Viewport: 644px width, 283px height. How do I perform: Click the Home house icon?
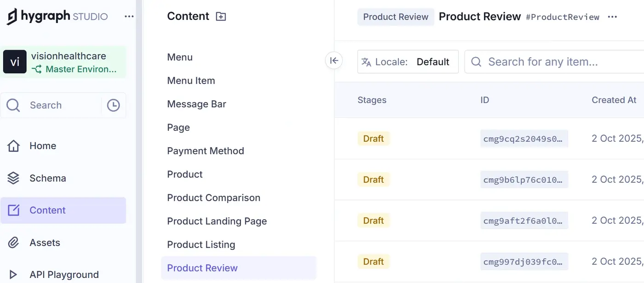pos(14,146)
